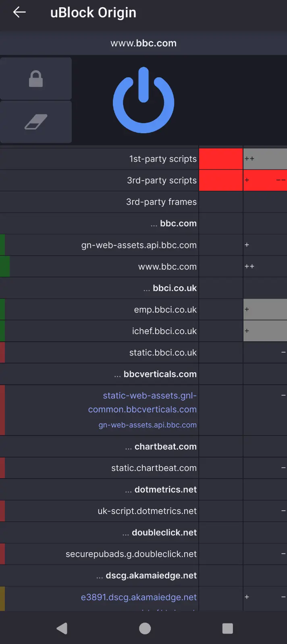Select the securepubads.g.doubleclick.net row

pyautogui.click(x=99, y=554)
